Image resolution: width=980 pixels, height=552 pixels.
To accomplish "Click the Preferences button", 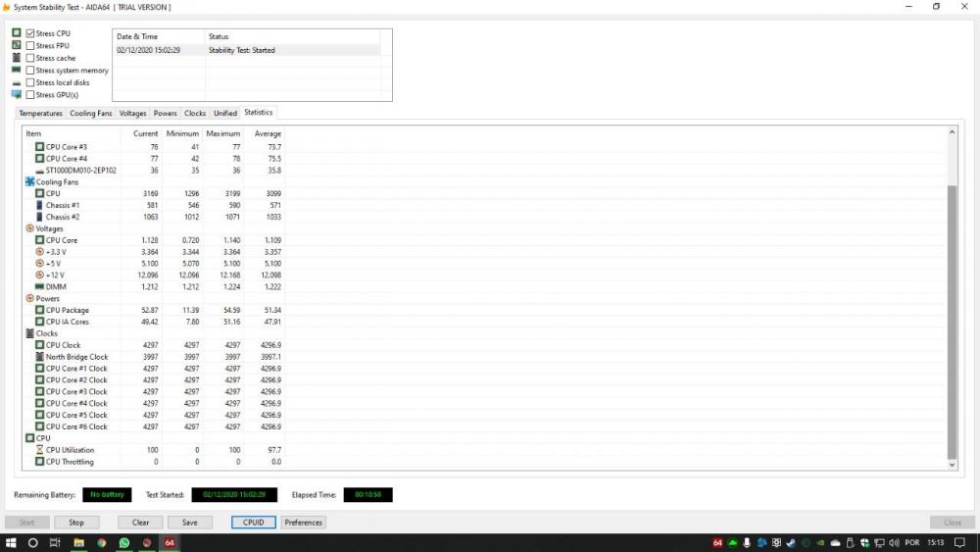I will (303, 523).
